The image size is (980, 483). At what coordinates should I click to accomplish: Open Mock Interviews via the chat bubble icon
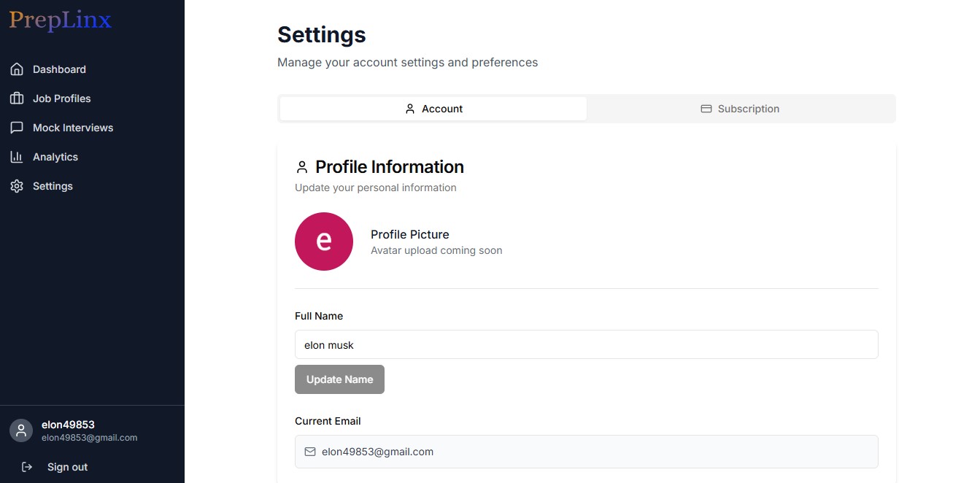pyautogui.click(x=17, y=127)
